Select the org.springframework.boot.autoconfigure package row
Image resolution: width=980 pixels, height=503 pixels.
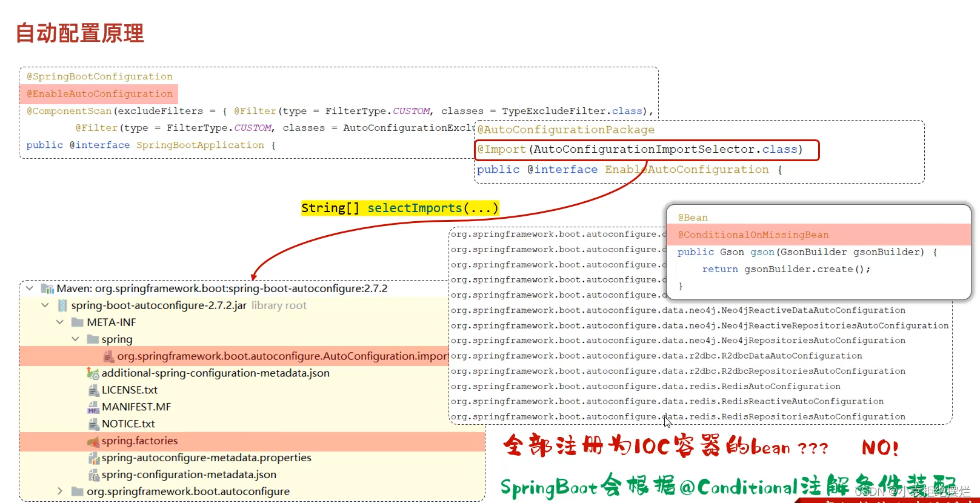coord(188,491)
